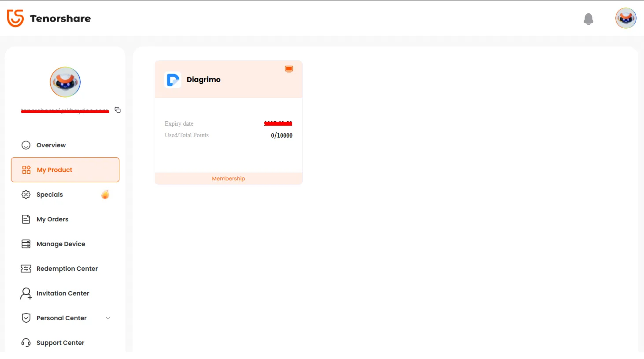Click the Diagrimo app icon

pos(173,80)
